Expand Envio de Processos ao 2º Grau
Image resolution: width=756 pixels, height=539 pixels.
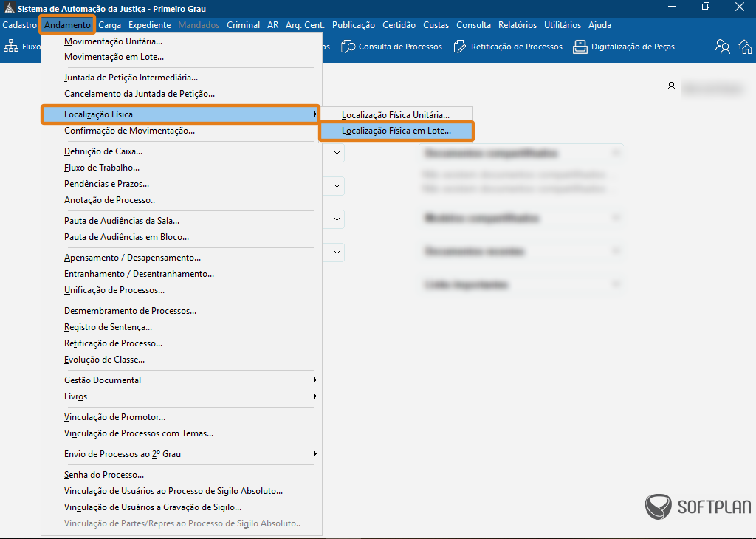pos(180,453)
